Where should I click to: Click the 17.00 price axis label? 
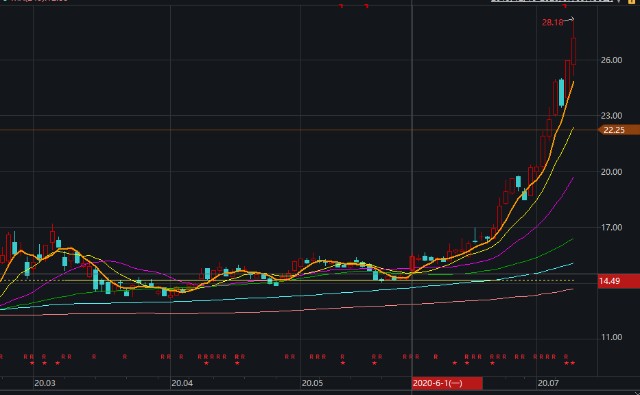611,227
